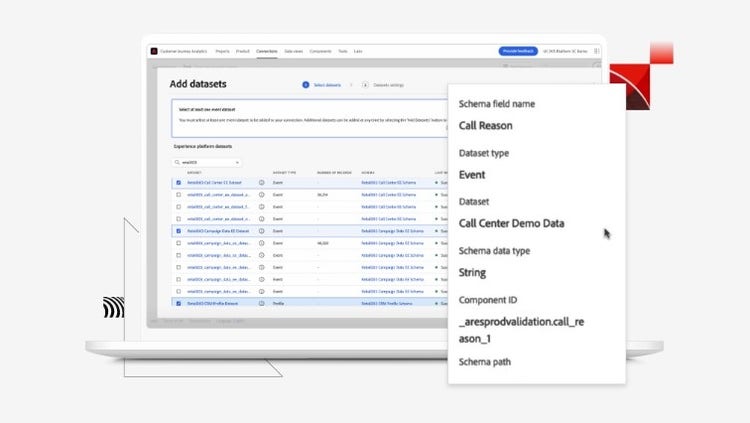Click info icon on second dataset row
The width and height of the screenshot is (750, 423).
pyautogui.click(x=262, y=195)
